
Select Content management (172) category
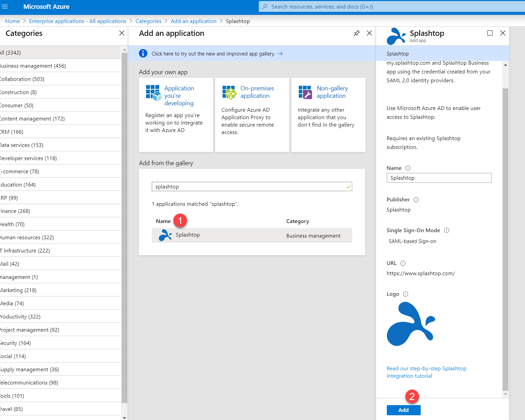[x=60, y=118]
